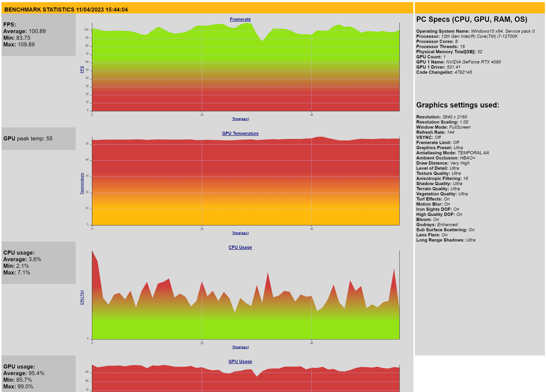The image size is (546, 392).
Task: Click Time(sec) label under Framerate chart
Action: coord(240,119)
